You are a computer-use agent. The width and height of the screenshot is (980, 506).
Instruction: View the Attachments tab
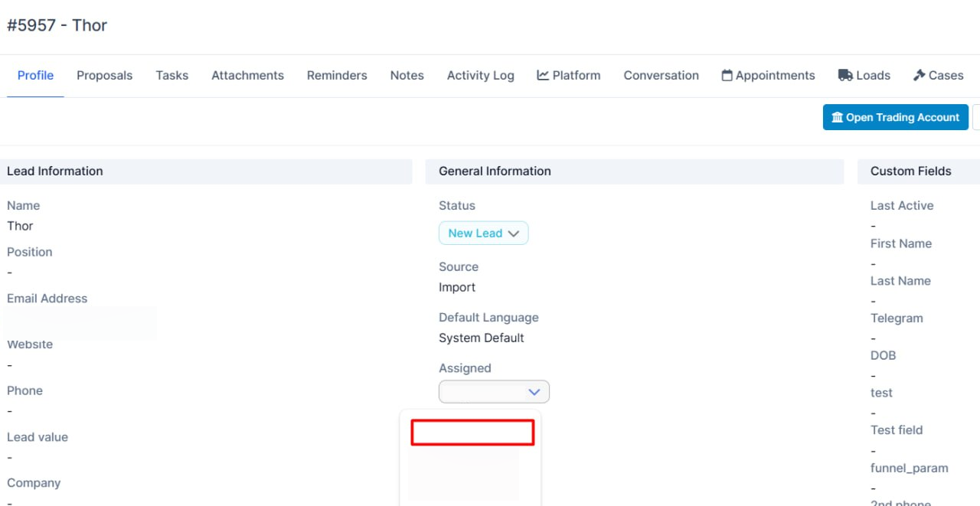[x=247, y=75]
